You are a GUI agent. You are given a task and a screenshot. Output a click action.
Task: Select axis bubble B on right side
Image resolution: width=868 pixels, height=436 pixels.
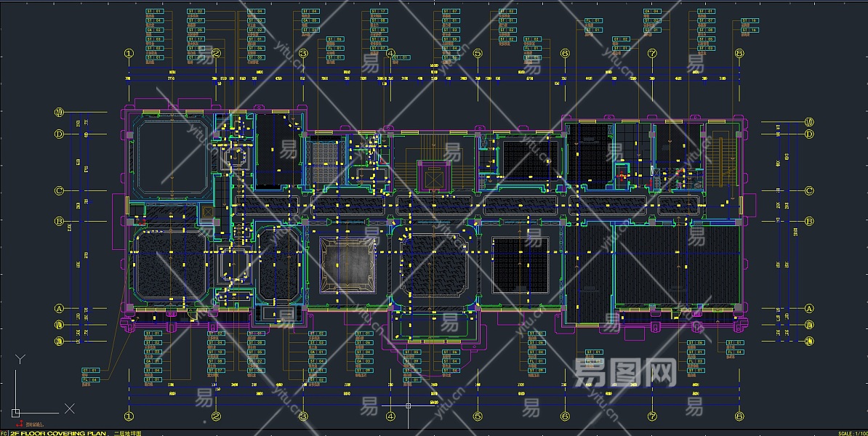(809, 222)
